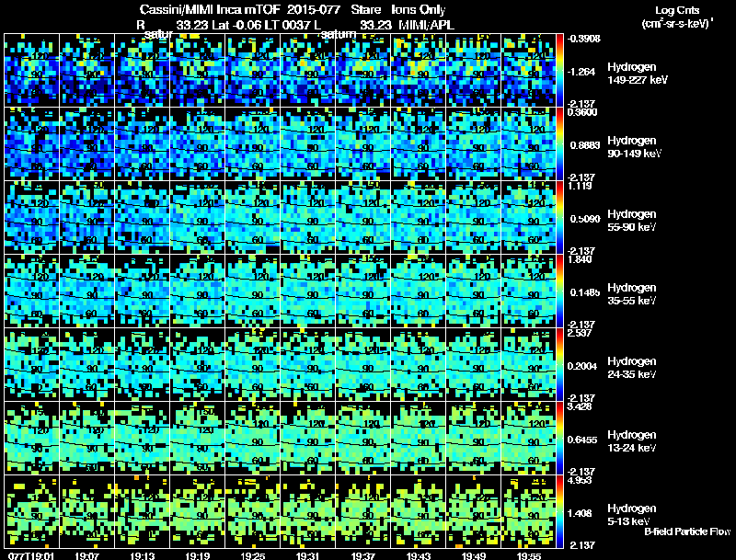Click the 1.408 colorbar value
The width and height of the screenshot is (736, 560).
[580, 514]
